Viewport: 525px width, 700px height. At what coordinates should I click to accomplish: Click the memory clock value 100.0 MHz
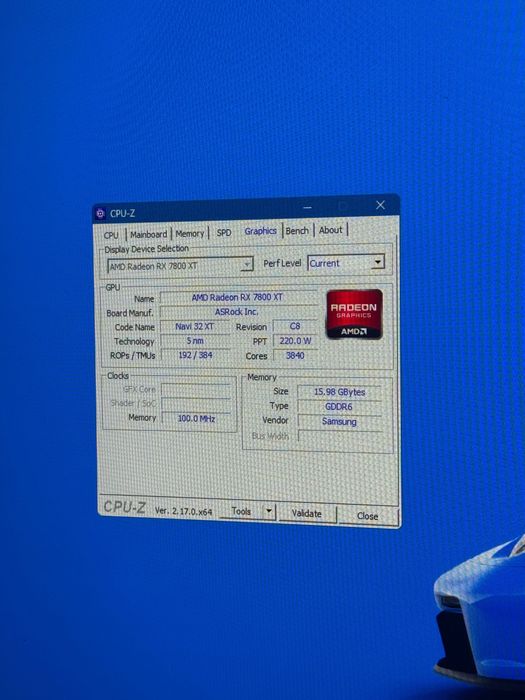coord(196,419)
